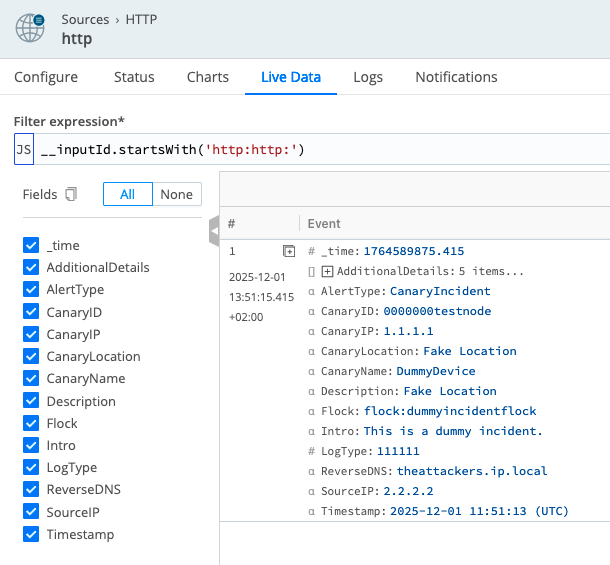Expand the AdditionalDetails 5 items node
The height and width of the screenshot is (565, 610).
[x=327, y=271]
